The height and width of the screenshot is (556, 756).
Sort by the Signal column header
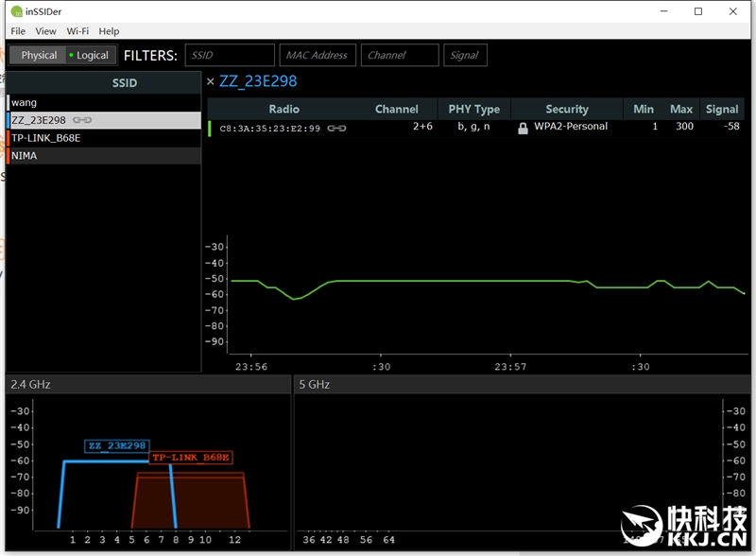(x=721, y=109)
